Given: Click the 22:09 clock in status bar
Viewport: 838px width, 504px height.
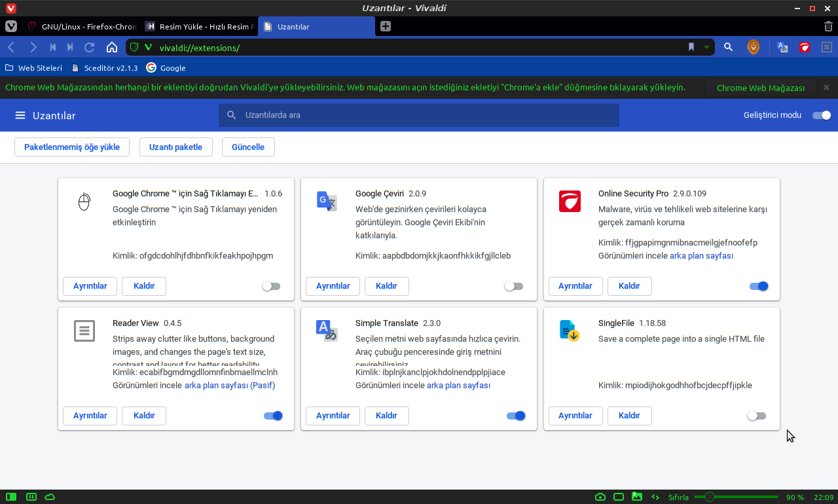Looking at the screenshot, I should pos(824,497).
